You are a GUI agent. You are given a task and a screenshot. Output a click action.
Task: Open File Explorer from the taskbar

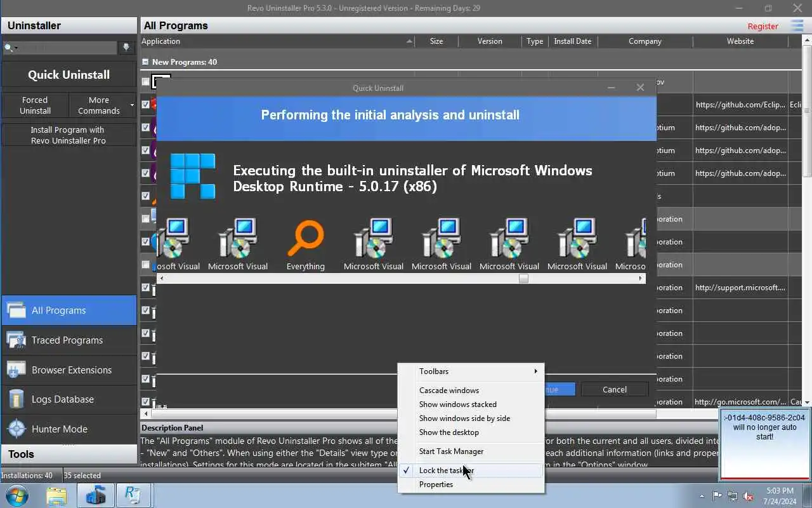point(56,495)
